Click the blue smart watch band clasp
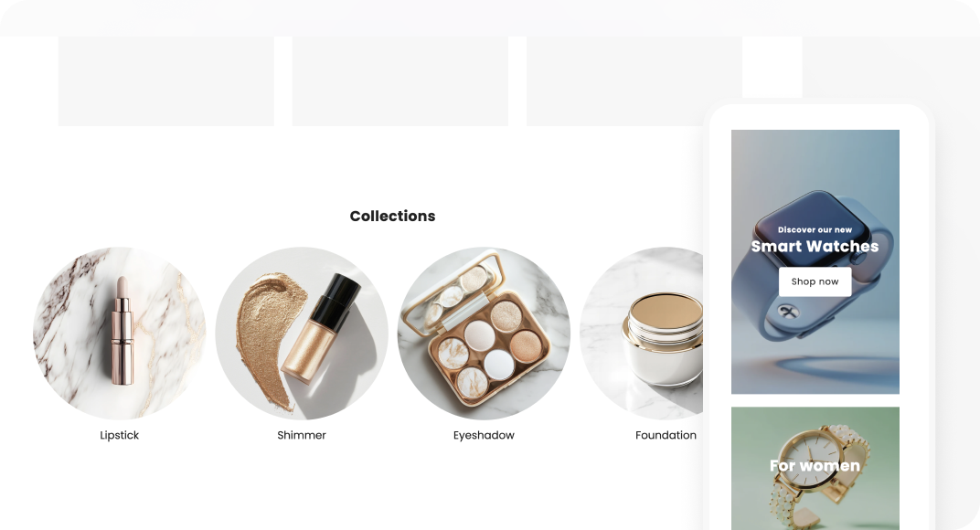The image size is (980, 530). (x=788, y=311)
